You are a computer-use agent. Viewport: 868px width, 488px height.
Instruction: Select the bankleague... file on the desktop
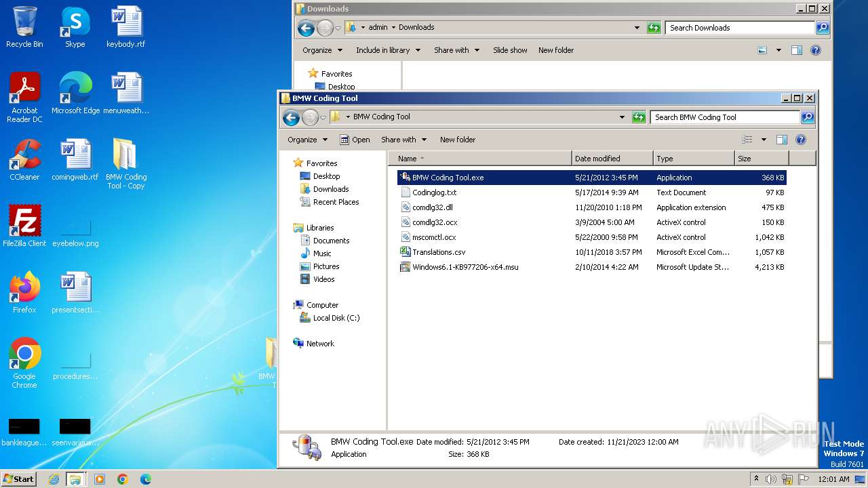[24, 434]
